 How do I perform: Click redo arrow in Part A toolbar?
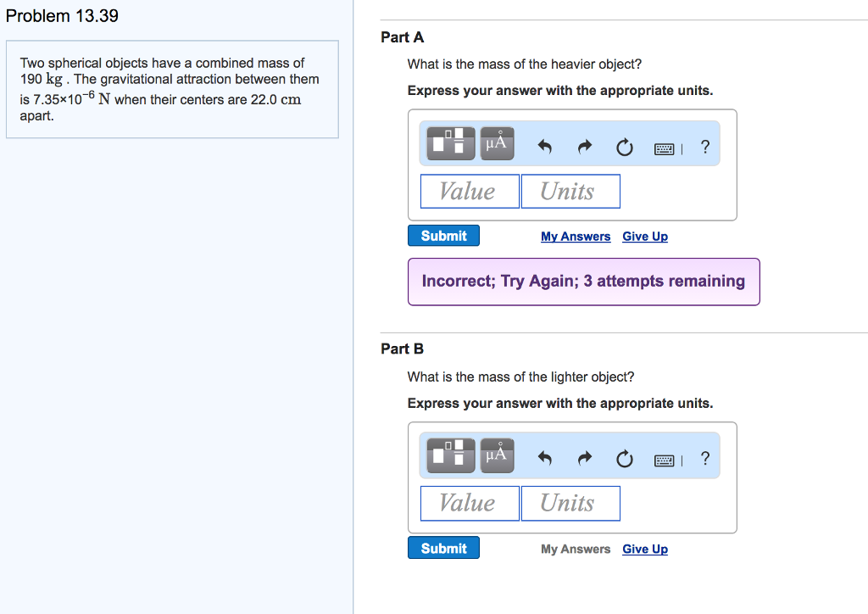[585, 147]
